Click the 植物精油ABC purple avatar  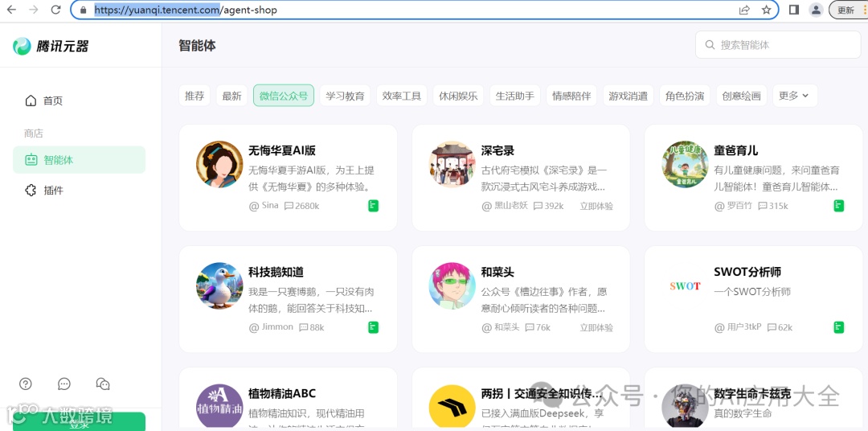[x=219, y=406]
